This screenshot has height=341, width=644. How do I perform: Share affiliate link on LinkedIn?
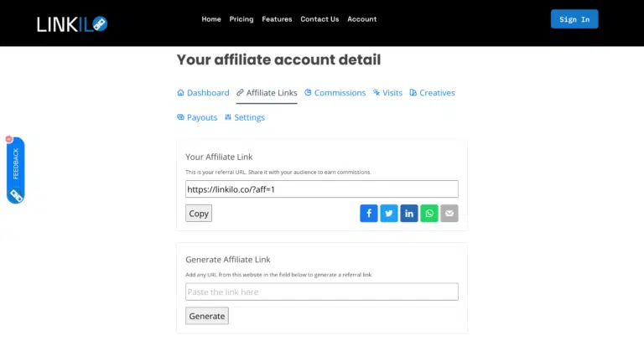tap(409, 214)
